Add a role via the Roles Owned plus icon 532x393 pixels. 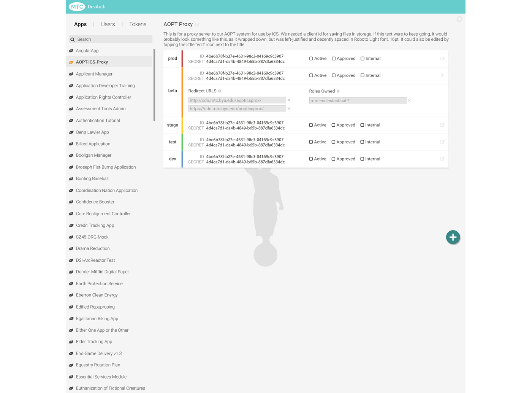[338, 91]
